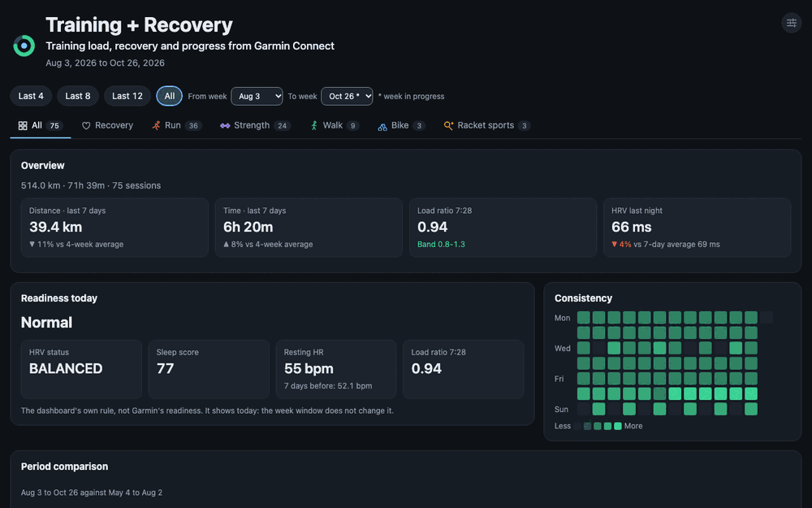Click the brightest legend swatch beside More
Screen dimensions: 812x508
pyautogui.click(x=618, y=426)
